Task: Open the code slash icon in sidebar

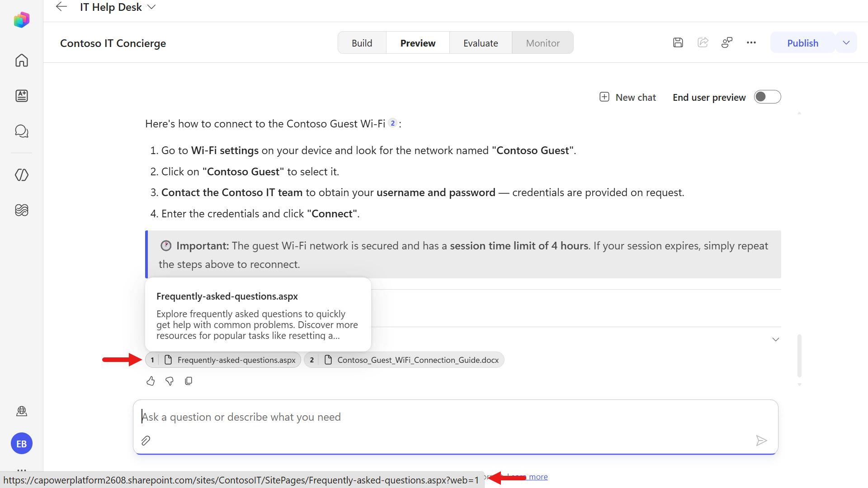Action: tap(21, 175)
